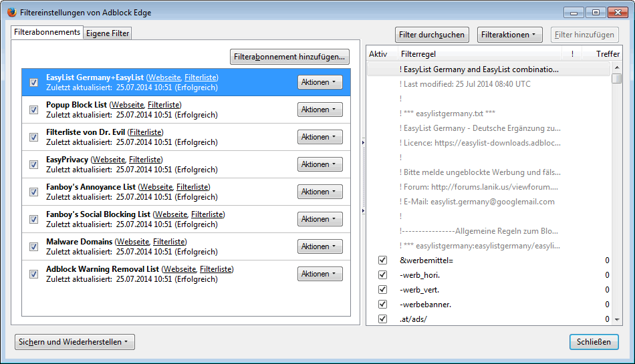The width and height of the screenshot is (635, 364).
Task: Open Sichern und Wiederherstellen menu
Action: pyautogui.click(x=74, y=342)
